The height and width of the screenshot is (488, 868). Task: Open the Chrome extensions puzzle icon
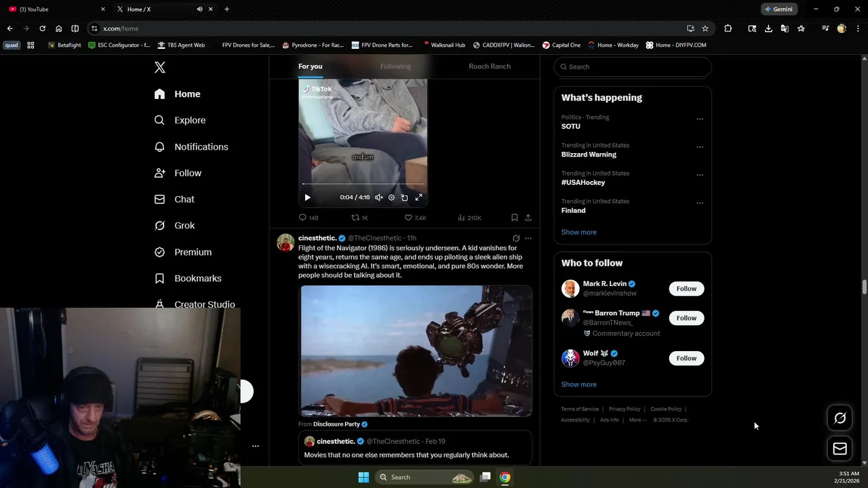728,28
